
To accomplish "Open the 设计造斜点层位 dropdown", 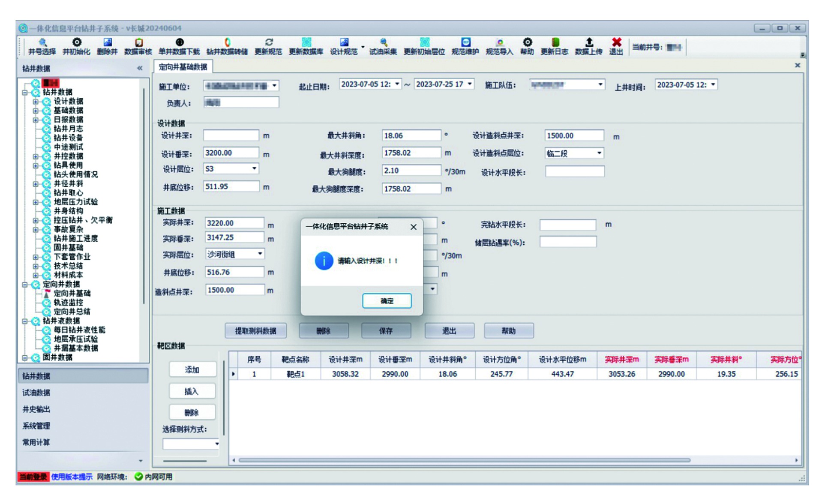I will pyautogui.click(x=600, y=153).
